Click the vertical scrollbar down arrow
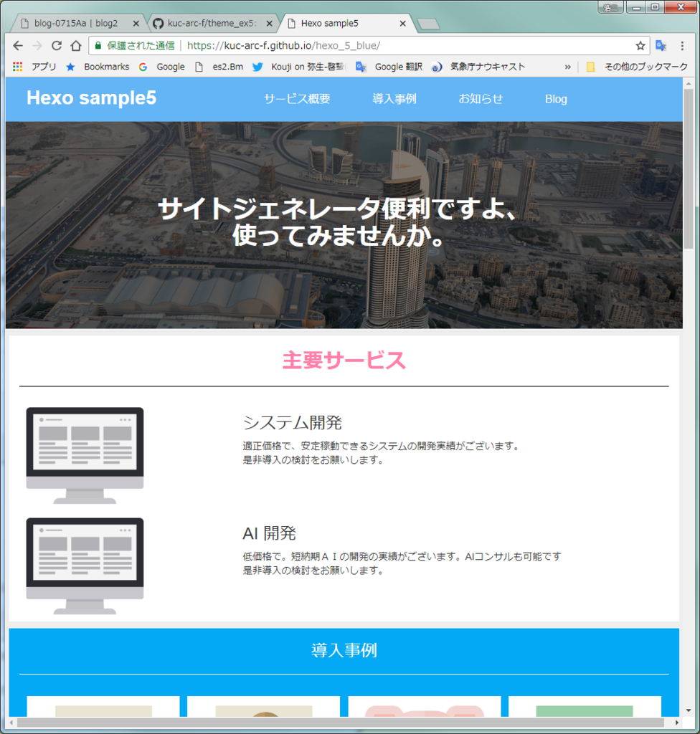This screenshot has height=734, width=700. coord(689,710)
